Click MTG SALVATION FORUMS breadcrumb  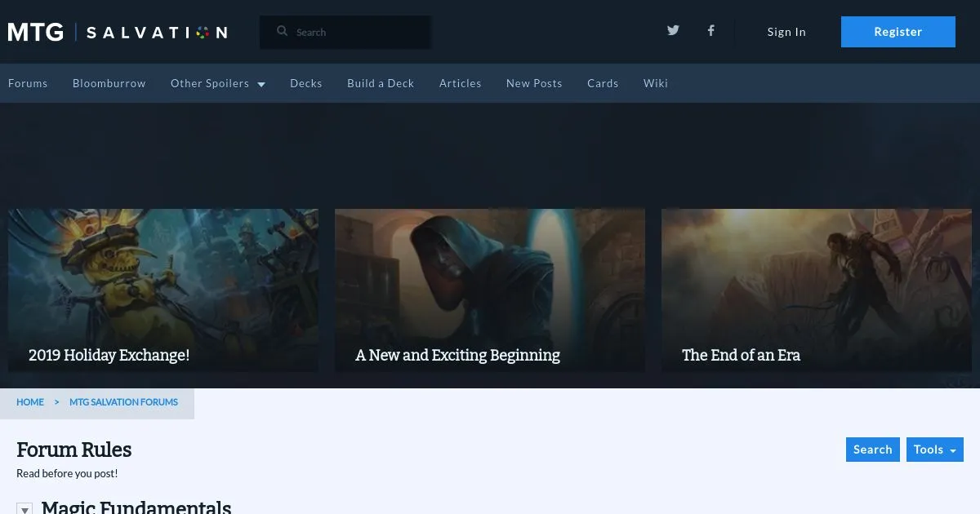click(123, 402)
